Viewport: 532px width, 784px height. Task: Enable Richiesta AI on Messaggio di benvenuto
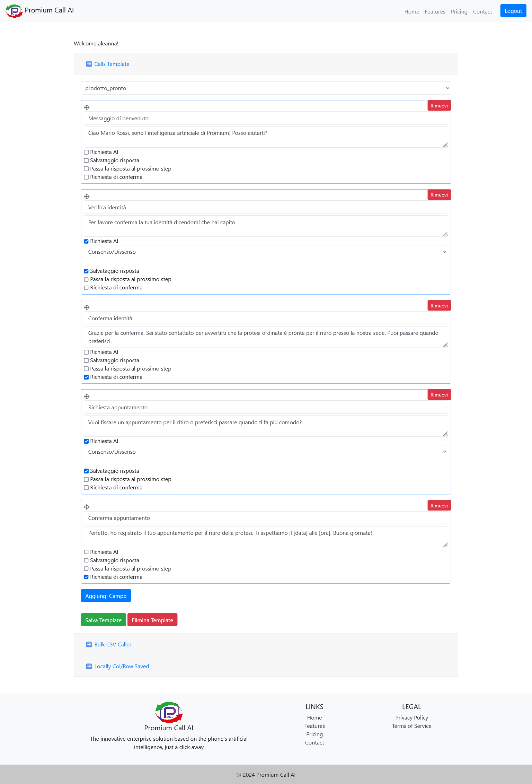click(x=86, y=152)
